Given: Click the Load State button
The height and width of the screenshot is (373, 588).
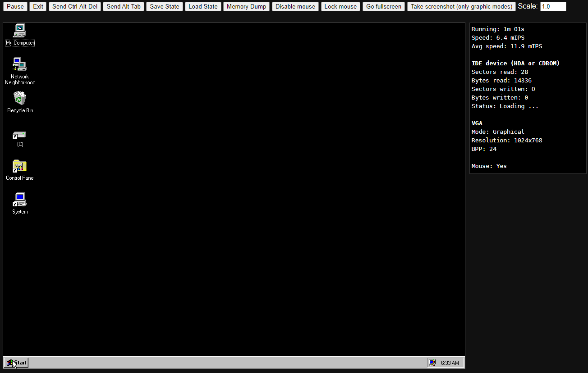Looking at the screenshot, I should point(203,7).
